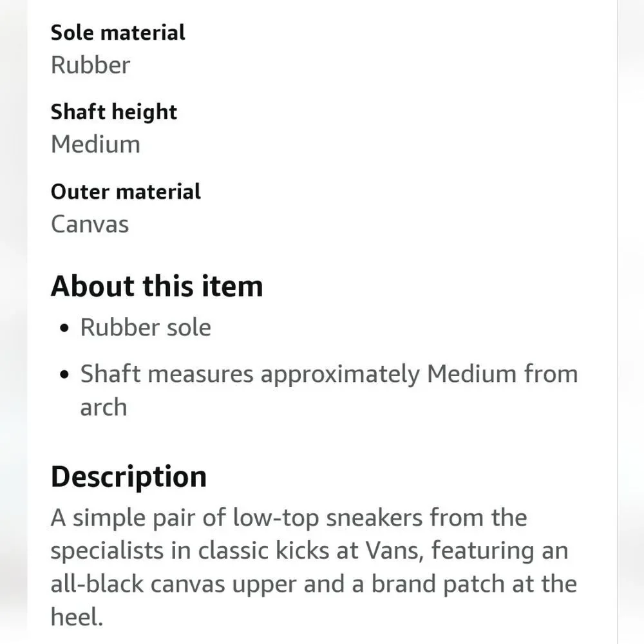The width and height of the screenshot is (644, 644).
Task: Click the Rubber sole bullet text
Action: pyautogui.click(x=146, y=327)
